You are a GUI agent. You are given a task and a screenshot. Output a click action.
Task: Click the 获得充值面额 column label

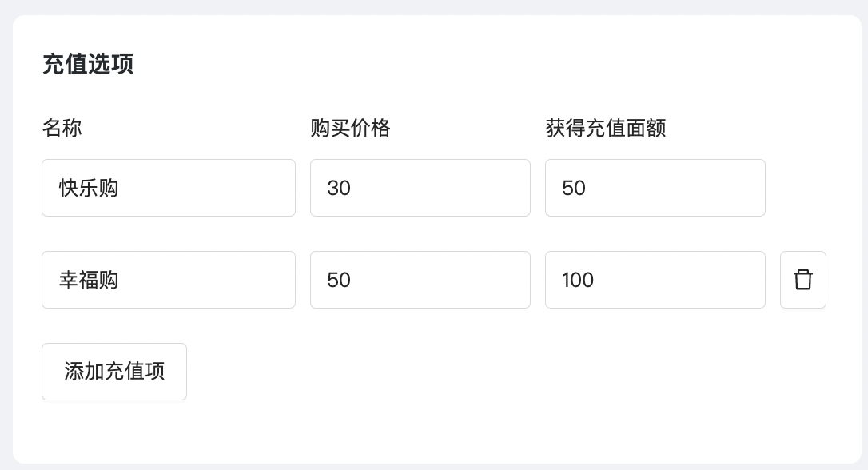pyautogui.click(x=606, y=128)
